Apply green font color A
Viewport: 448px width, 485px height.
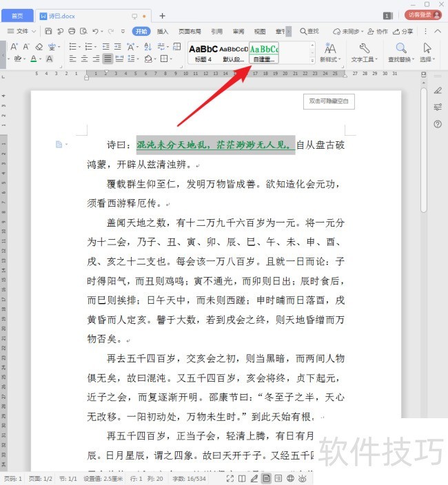(34, 59)
